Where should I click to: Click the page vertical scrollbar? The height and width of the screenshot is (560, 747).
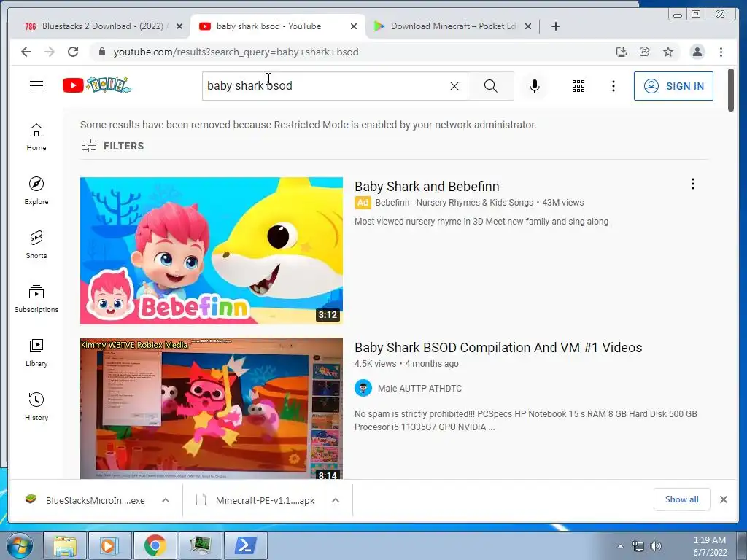click(731, 90)
